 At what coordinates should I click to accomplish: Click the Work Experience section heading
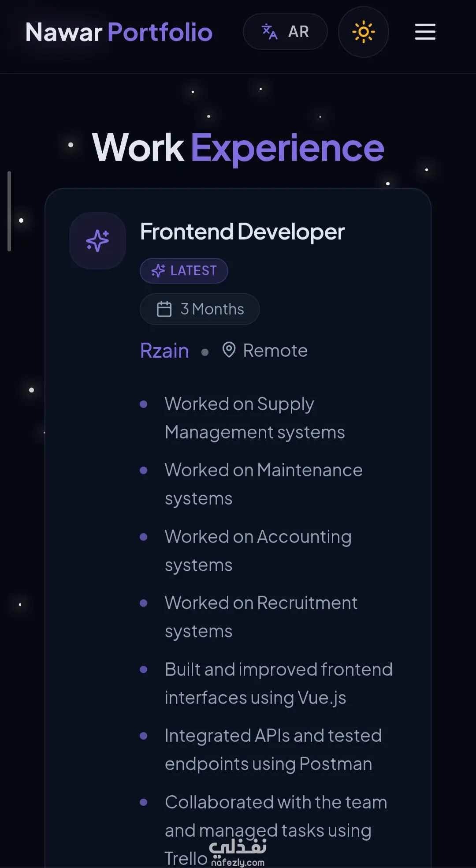tap(238, 148)
